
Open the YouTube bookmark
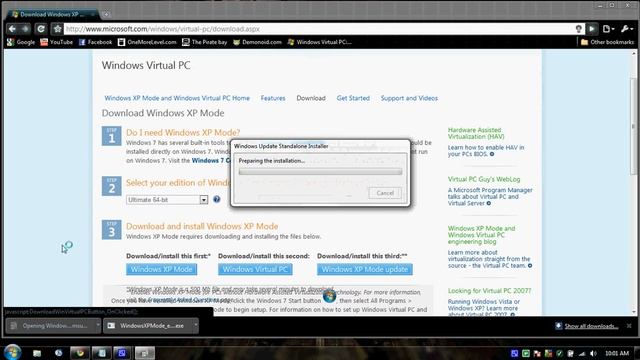[56, 42]
